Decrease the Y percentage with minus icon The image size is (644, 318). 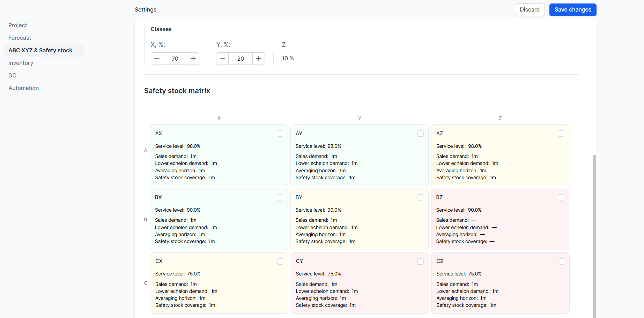[222, 59]
